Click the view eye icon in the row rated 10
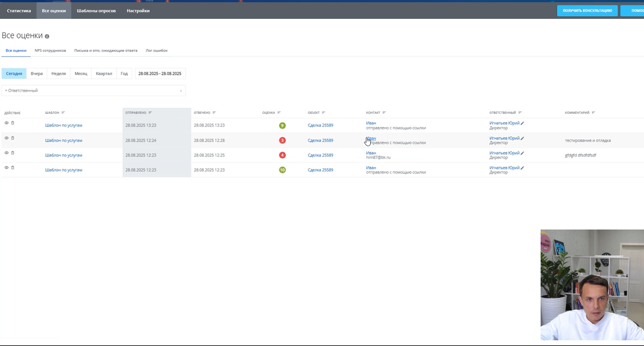This screenshot has width=644, height=346. tap(6, 168)
